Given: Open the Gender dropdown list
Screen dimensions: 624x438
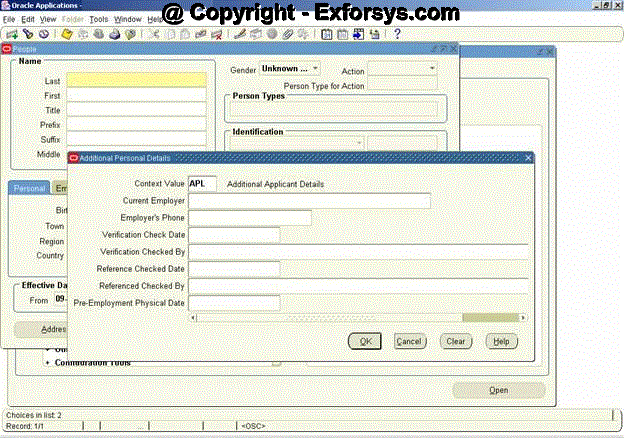Looking at the screenshot, I should point(314,69).
